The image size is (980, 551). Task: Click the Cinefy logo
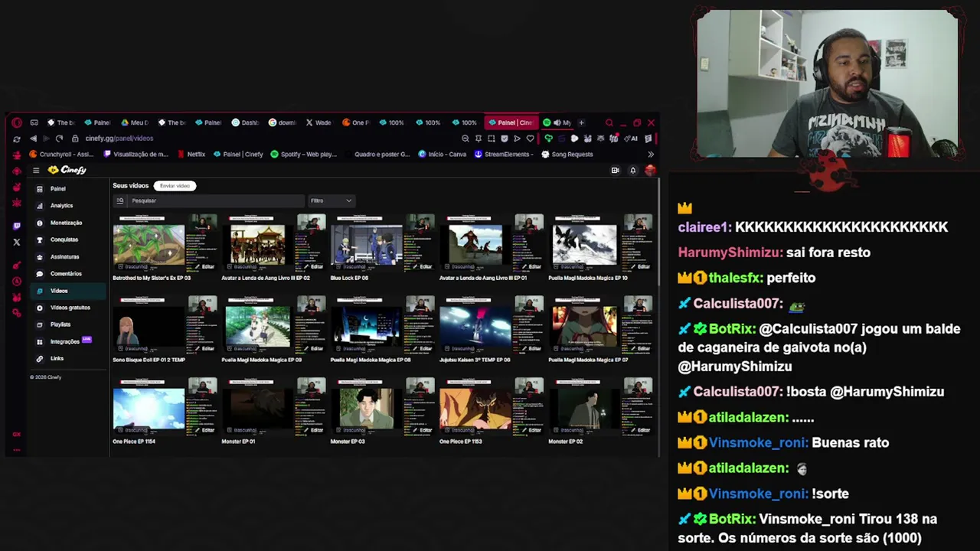67,170
